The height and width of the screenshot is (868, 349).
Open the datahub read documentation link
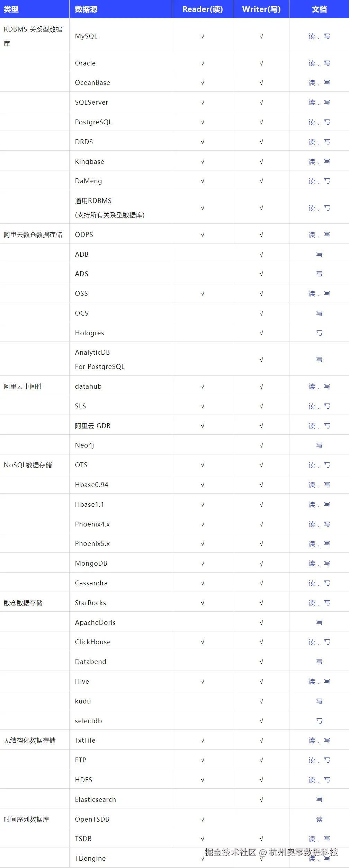click(312, 387)
